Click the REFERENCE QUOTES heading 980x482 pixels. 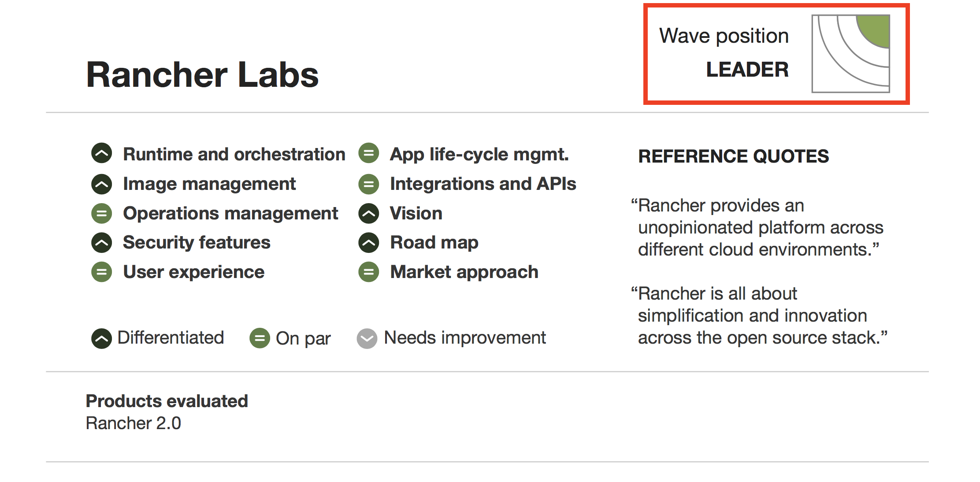click(734, 156)
